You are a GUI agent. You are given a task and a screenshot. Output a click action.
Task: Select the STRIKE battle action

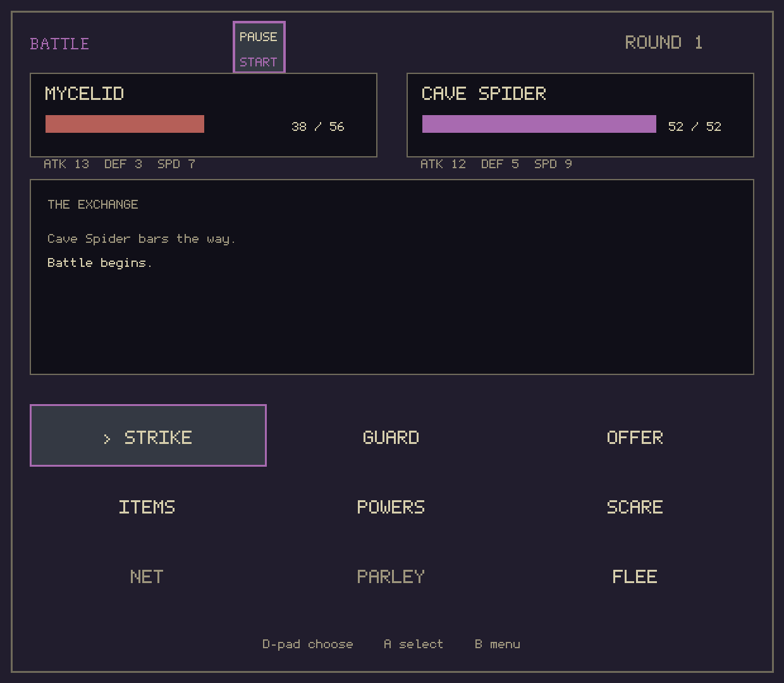(148, 436)
